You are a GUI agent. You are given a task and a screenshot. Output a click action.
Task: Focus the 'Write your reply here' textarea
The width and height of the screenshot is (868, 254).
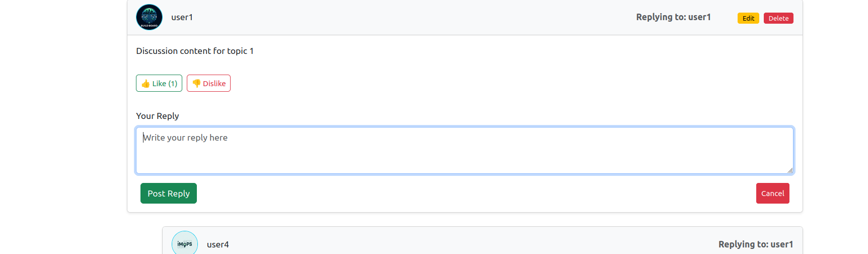point(464,151)
